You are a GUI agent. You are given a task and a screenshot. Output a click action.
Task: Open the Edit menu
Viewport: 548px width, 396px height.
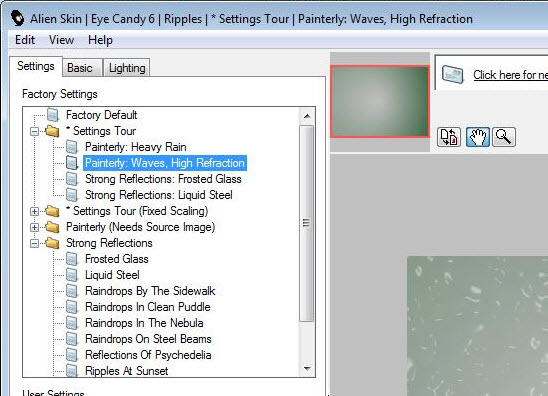point(25,40)
